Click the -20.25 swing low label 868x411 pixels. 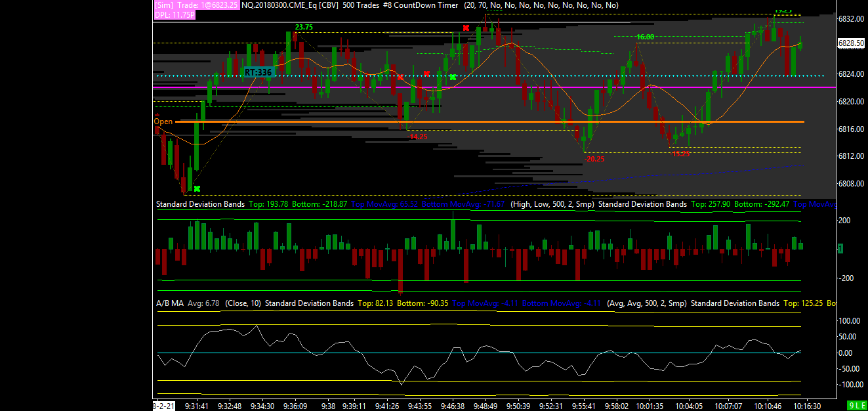coord(594,159)
